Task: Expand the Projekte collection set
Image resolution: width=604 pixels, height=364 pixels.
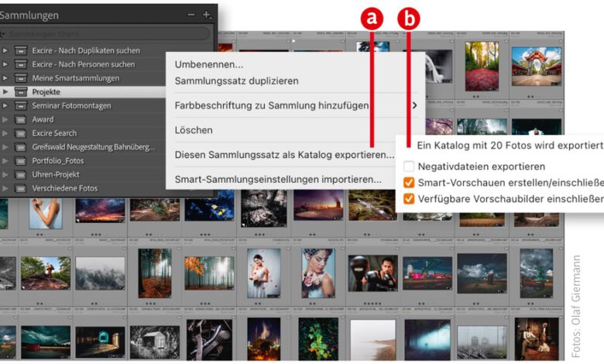Action: 5,91
